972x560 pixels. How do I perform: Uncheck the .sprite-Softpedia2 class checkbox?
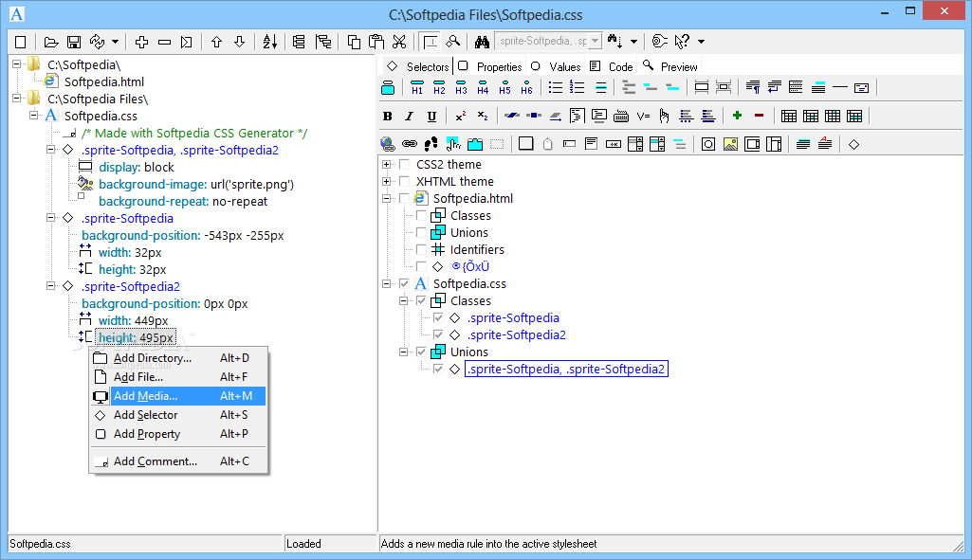point(438,334)
